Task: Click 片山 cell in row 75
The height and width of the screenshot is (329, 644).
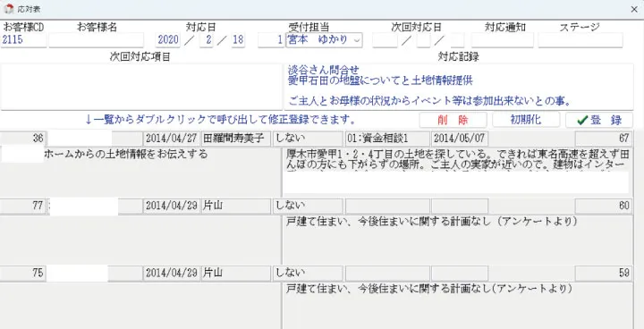Action: pos(236,274)
